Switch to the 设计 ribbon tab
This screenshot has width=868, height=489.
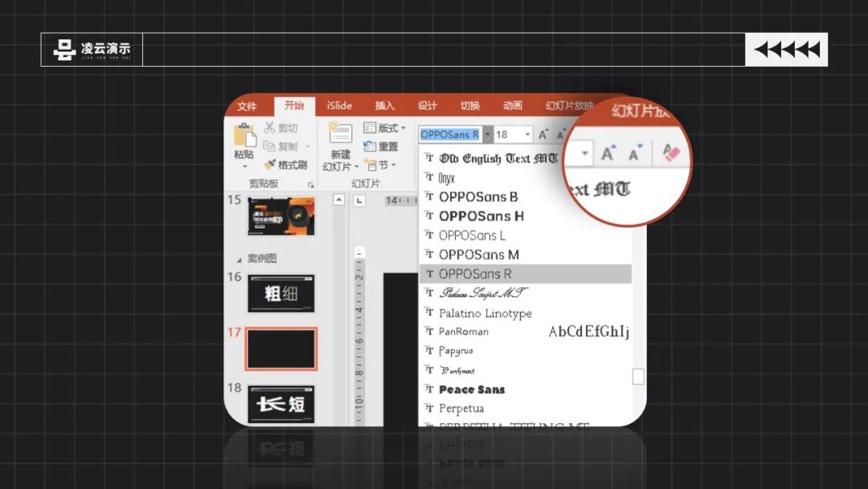pos(428,105)
